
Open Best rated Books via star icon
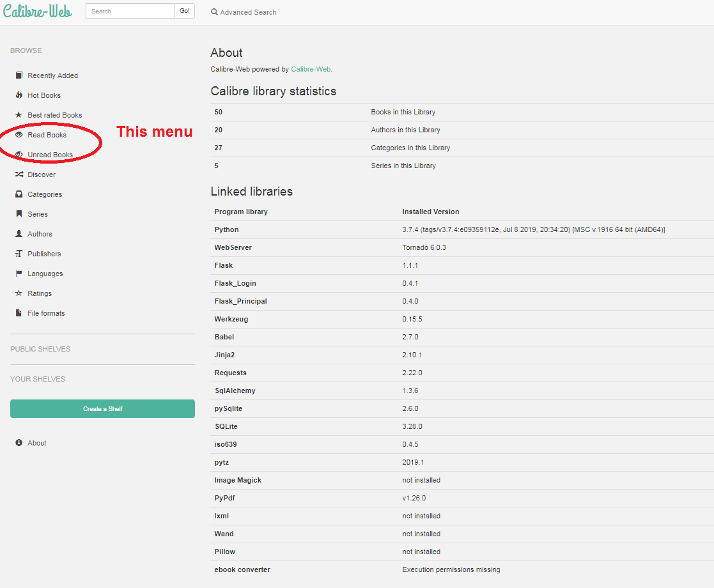[19, 114]
